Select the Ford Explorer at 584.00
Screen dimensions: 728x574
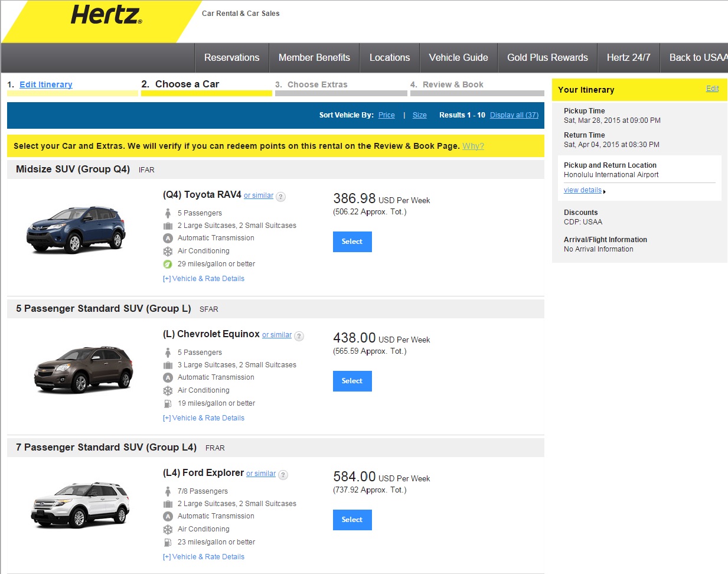(x=352, y=520)
